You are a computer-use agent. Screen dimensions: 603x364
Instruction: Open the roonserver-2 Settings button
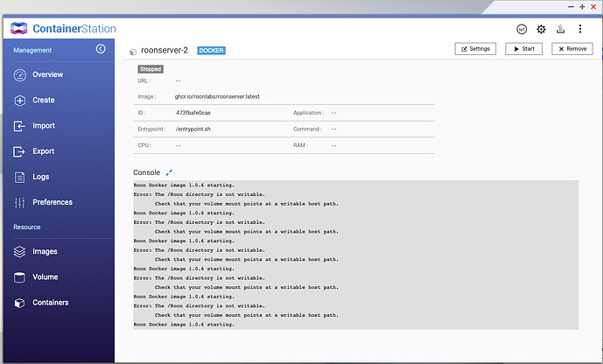pos(475,49)
